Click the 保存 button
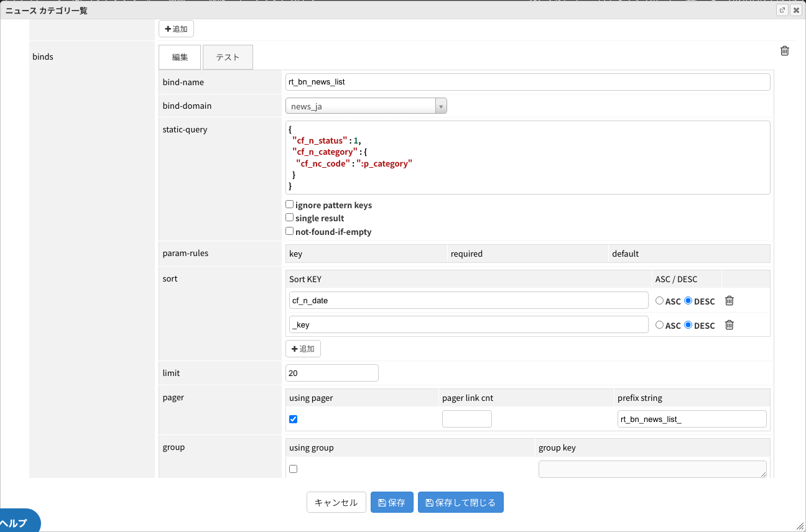 (392, 503)
